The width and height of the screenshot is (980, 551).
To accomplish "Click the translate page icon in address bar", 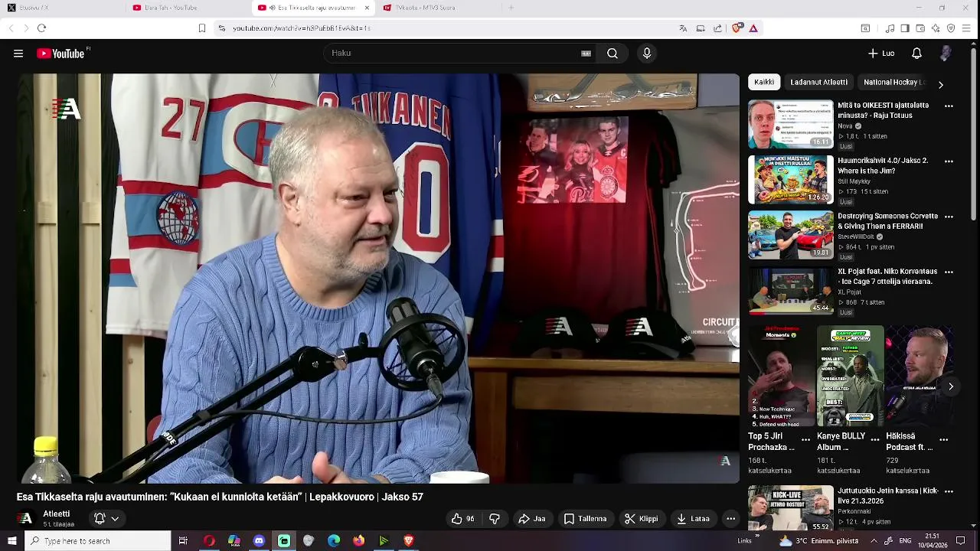I will pyautogui.click(x=683, y=28).
